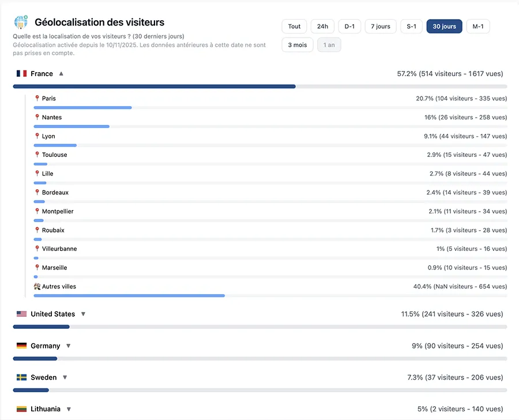Show data for Tout period
The width and height of the screenshot is (519, 420).
(x=294, y=27)
